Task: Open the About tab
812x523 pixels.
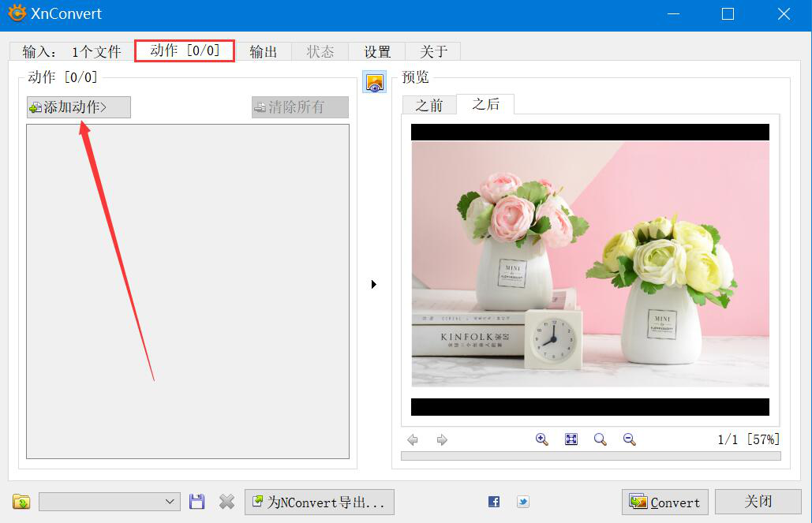Action: 433,52
